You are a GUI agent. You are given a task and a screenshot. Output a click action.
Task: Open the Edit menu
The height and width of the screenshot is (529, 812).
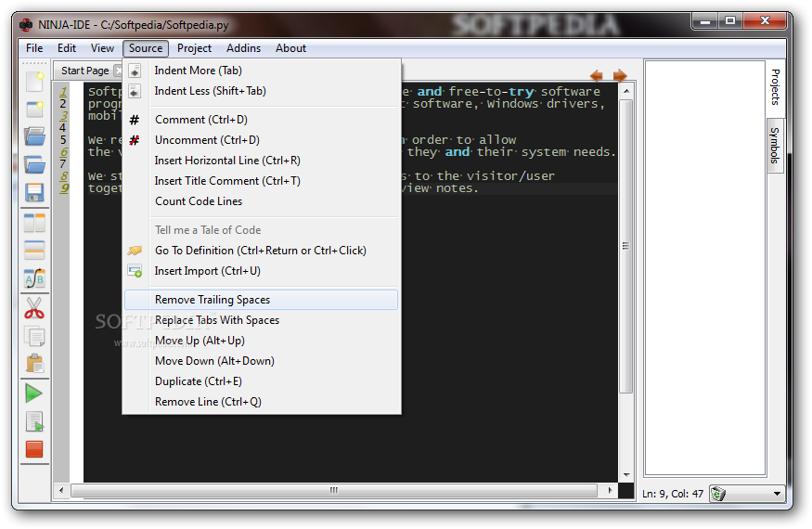[66, 48]
